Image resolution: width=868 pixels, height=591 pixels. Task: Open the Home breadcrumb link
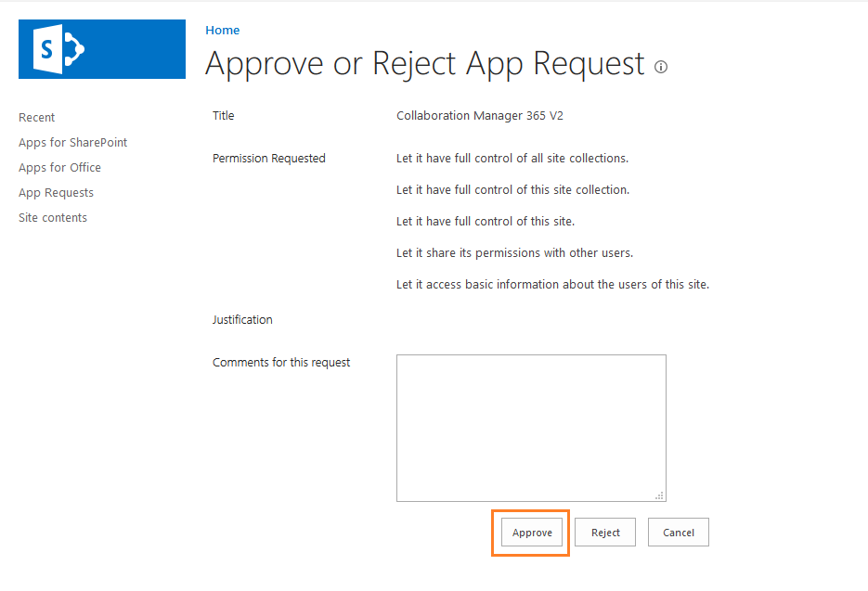pyautogui.click(x=223, y=30)
